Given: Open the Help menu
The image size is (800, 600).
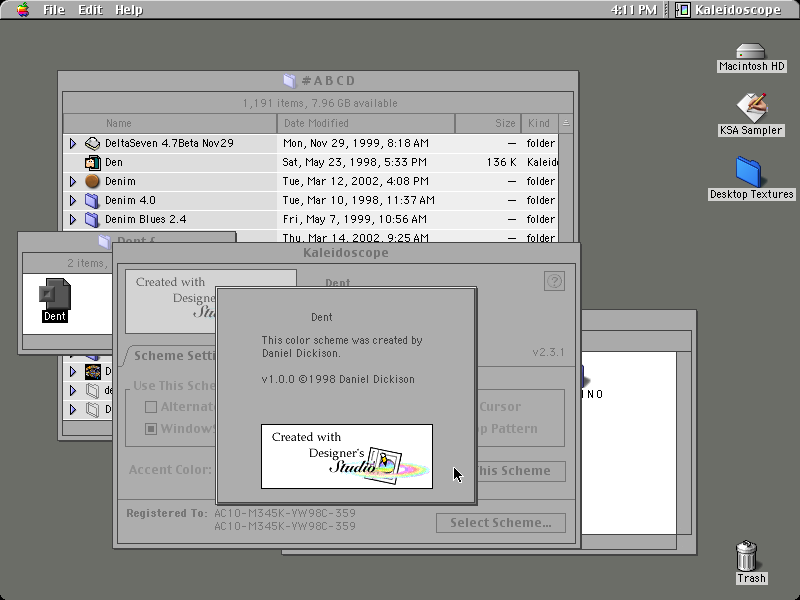Looking at the screenshot, I should [129, 10].
